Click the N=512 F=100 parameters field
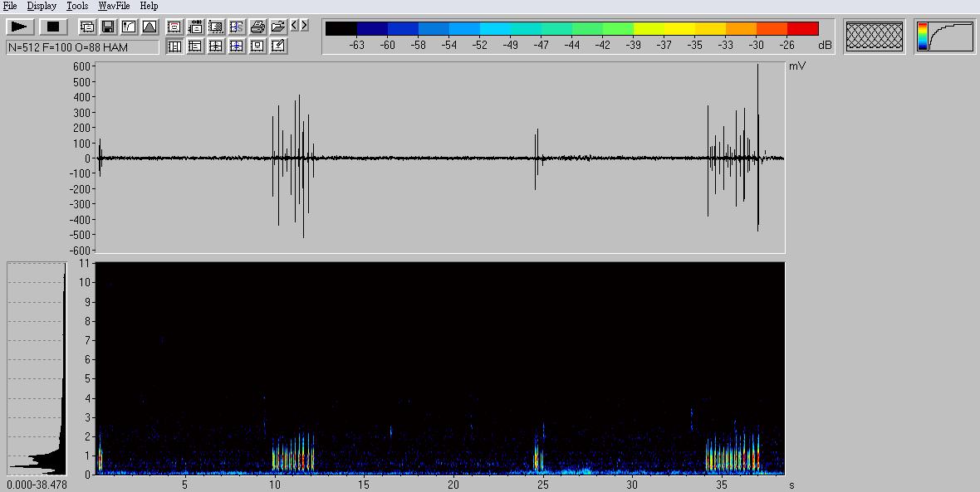Screen dimensions: 980x492 82,48
